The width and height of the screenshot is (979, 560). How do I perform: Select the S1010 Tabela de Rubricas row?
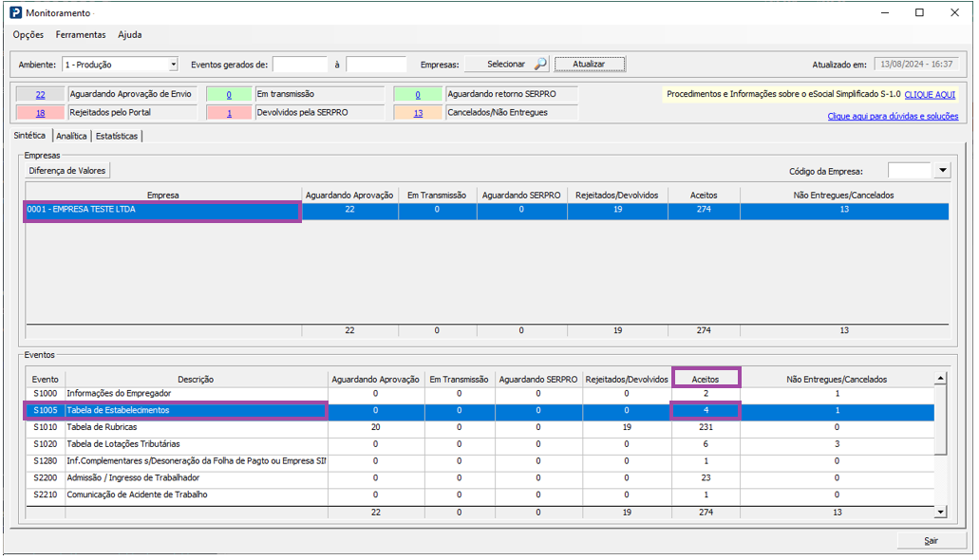pos(480,427)
